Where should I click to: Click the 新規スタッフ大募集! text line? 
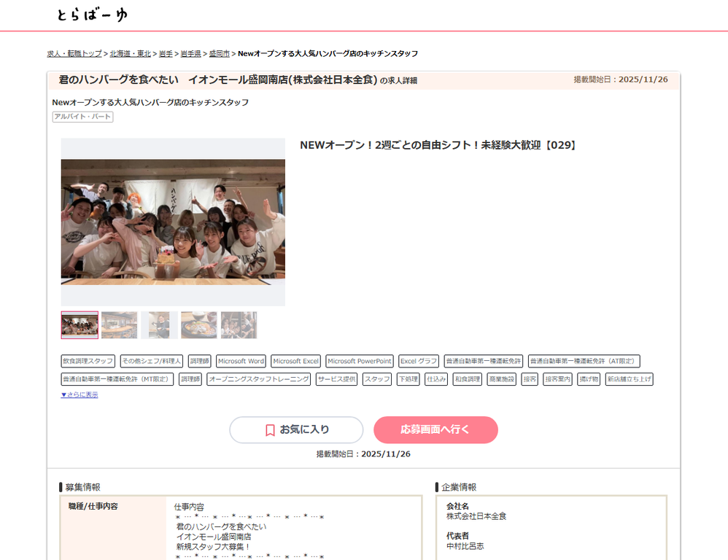(x=214, y=547)
